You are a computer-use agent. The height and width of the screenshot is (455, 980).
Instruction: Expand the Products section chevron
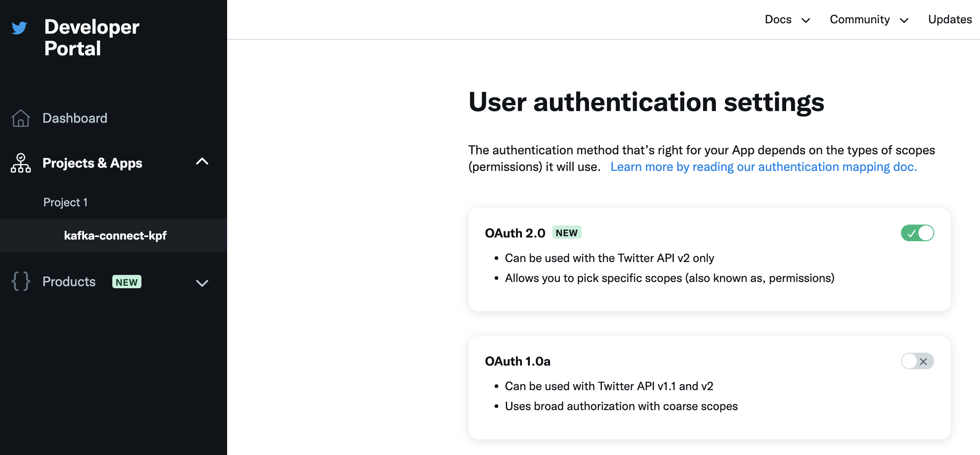point(202,283)
